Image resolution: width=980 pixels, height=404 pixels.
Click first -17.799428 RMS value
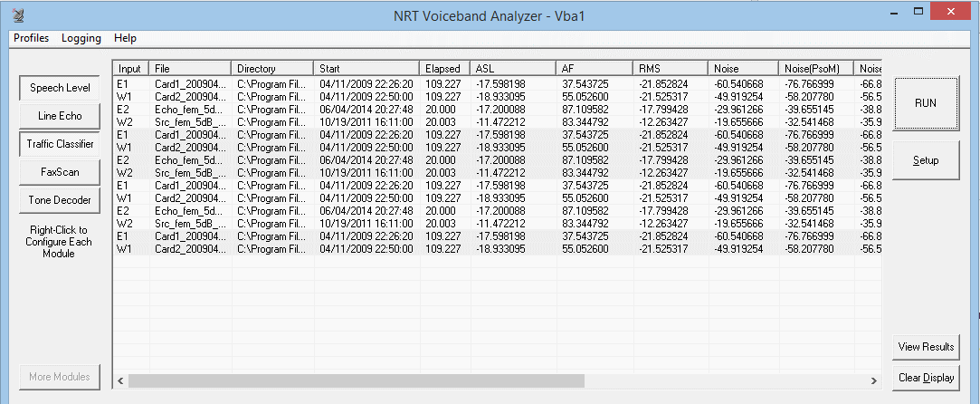(663, 109)
